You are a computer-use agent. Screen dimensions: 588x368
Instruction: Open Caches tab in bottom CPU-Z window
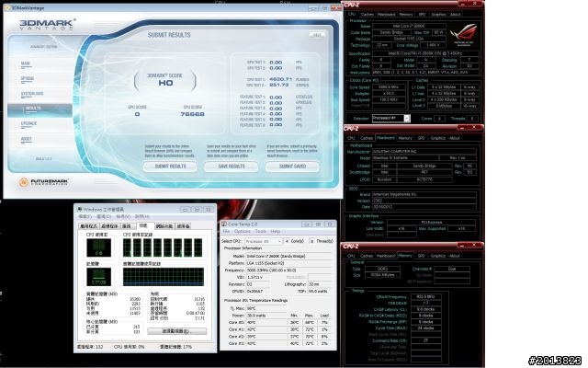[x=367, y=256]
